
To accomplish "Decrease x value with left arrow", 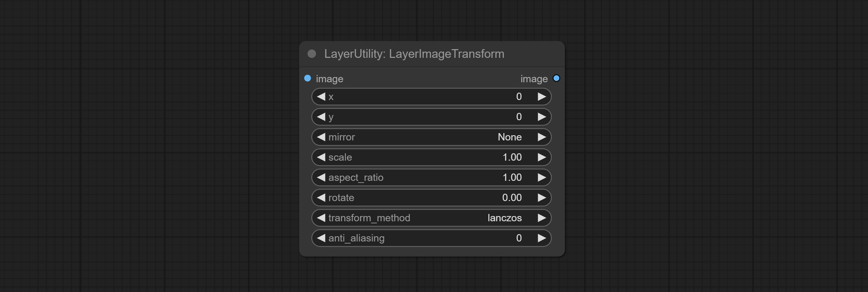I will (x=321, y=97).
